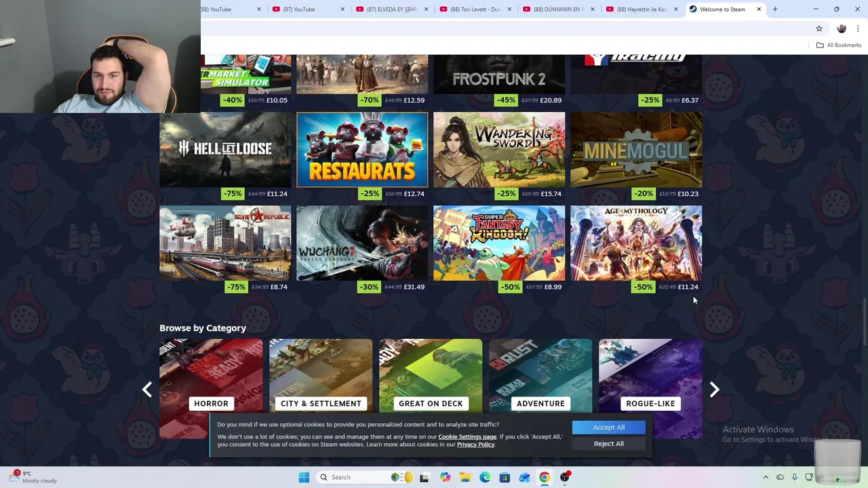Accept all cookies
Screen dimensions: 868x488
pos(608,427)
